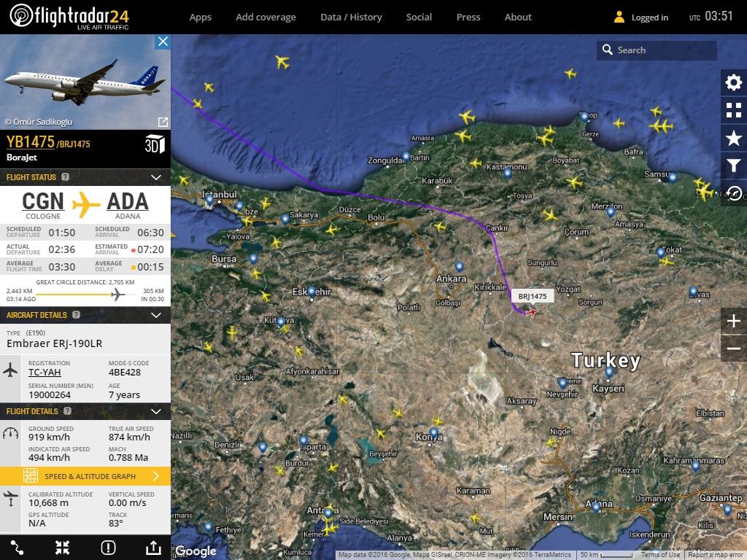The image size is (747, 560).
Task: Open the 3D view icon
Action: tap(155, 143)
